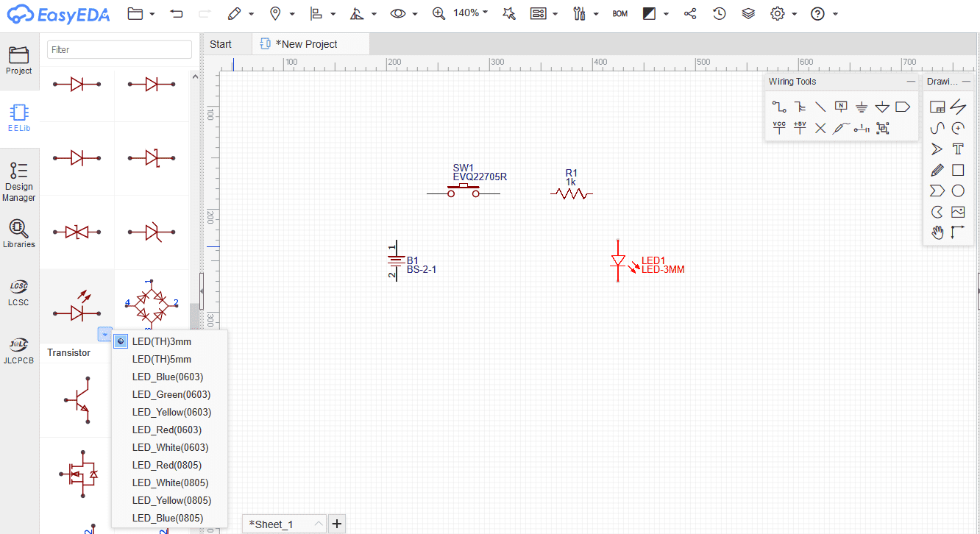Image resolution: width=980 pixels, height=534 pixels.
Task: Collapse the Drawing Tools panel
Action: coord(967,82)
